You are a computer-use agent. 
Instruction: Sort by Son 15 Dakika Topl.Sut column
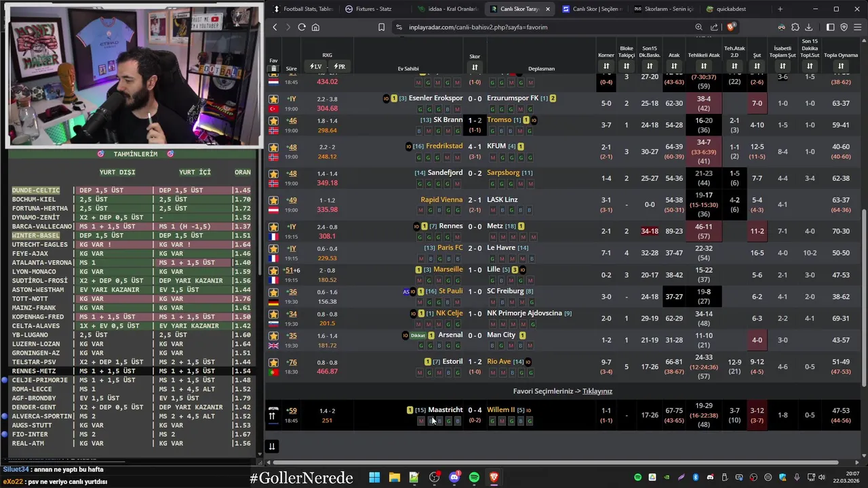(x=810, y=66)
